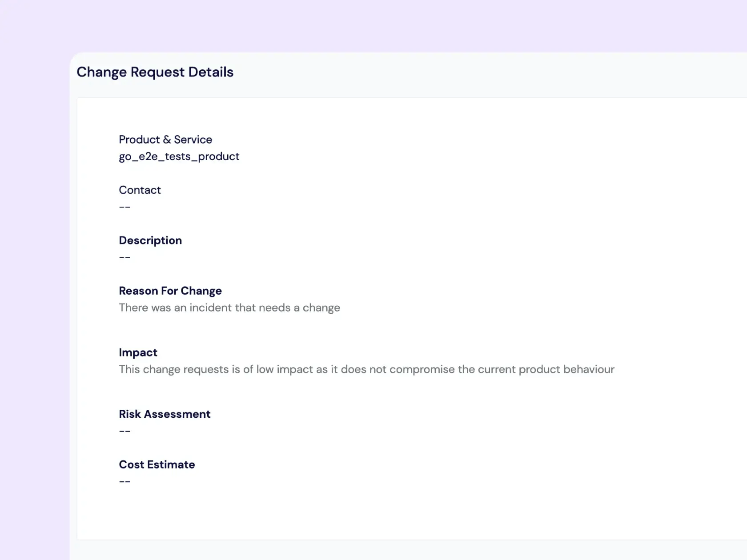Select the empty dashes under Description
This screenshot has width=747, height=560.
[x=124, y=258]
